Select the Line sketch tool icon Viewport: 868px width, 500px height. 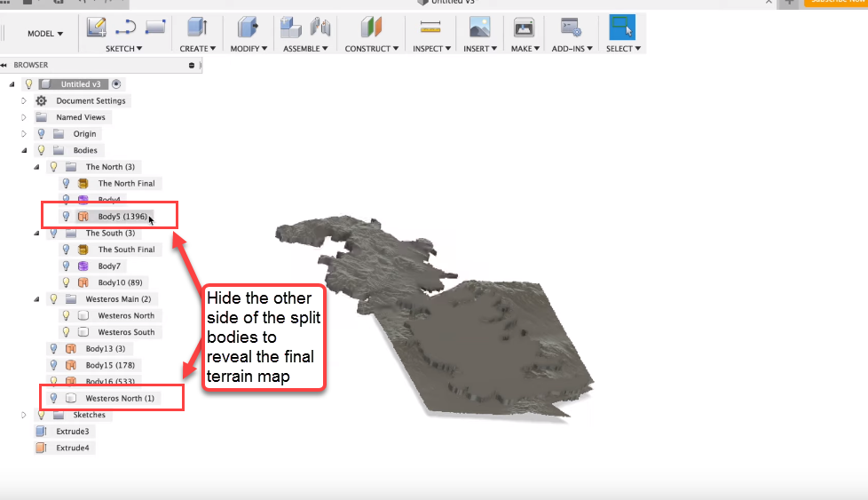(x=126, y=28)
